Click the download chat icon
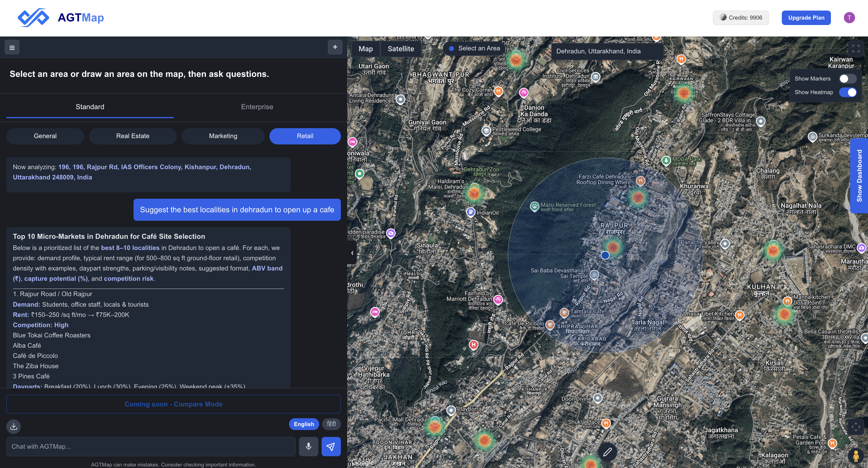868x468 pixels. pyautogui.click(x=14, y=426)
